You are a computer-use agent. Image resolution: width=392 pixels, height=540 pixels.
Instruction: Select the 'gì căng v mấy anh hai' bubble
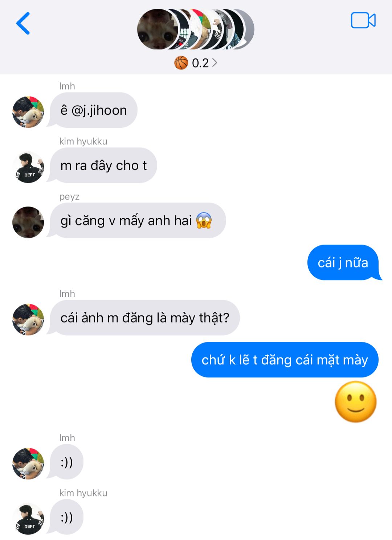pos(138,220)
